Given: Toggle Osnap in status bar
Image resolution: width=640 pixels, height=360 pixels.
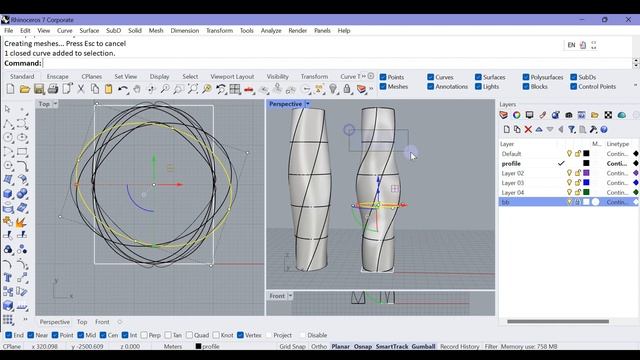Looking at the screenshot, I should click(x=362, y=347).
